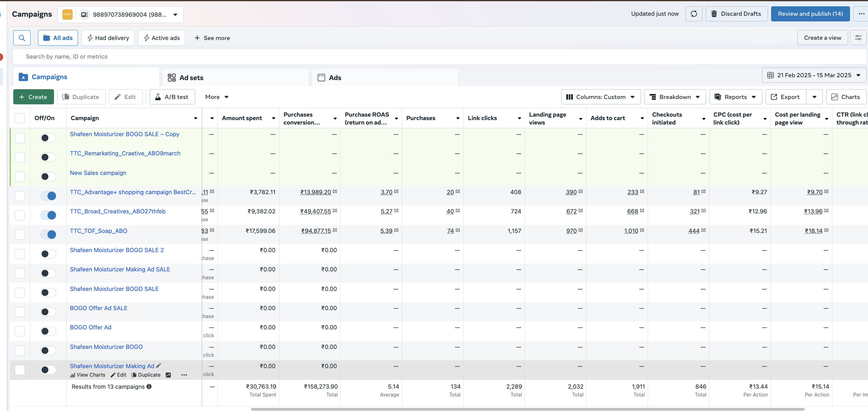
Task: Turn off TTC_TOF_Soap_ABO campaign toggle
Action: click(x=48, y=234)
